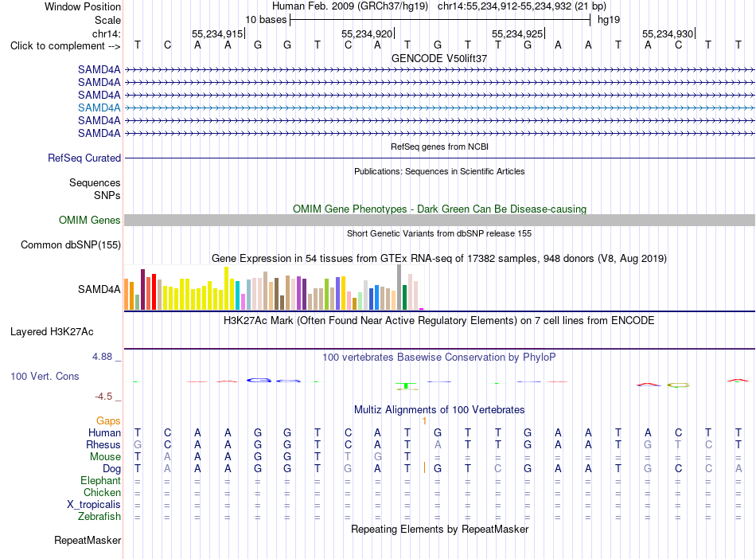
Task: Open the RefSeq Curated track label
Action: click(x=84, y=158)
